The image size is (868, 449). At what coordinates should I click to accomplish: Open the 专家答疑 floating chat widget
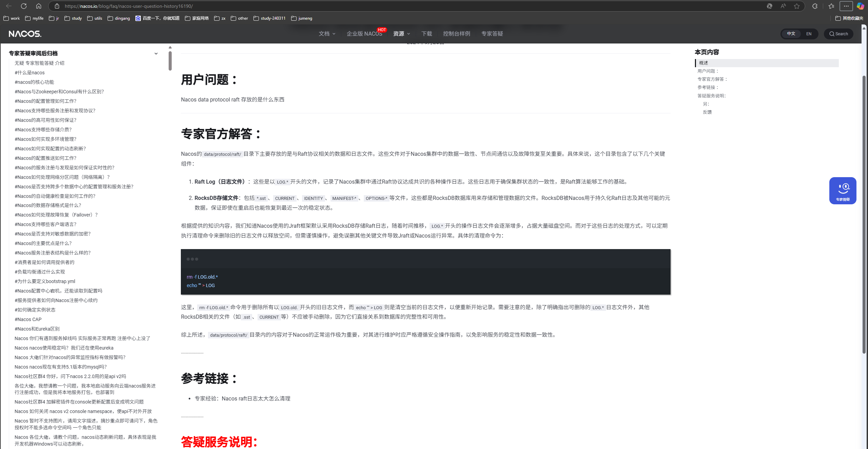(843, 190)
